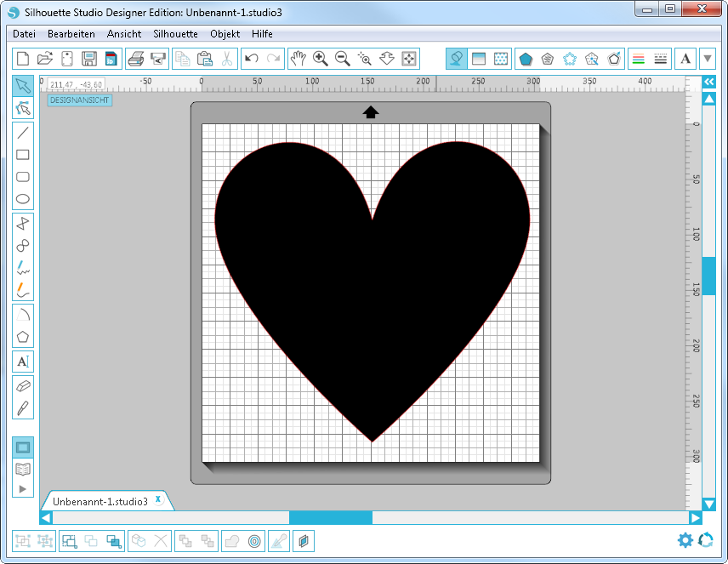
Task: Open the Silhouette menu
Action: click(x=175, y=34)
